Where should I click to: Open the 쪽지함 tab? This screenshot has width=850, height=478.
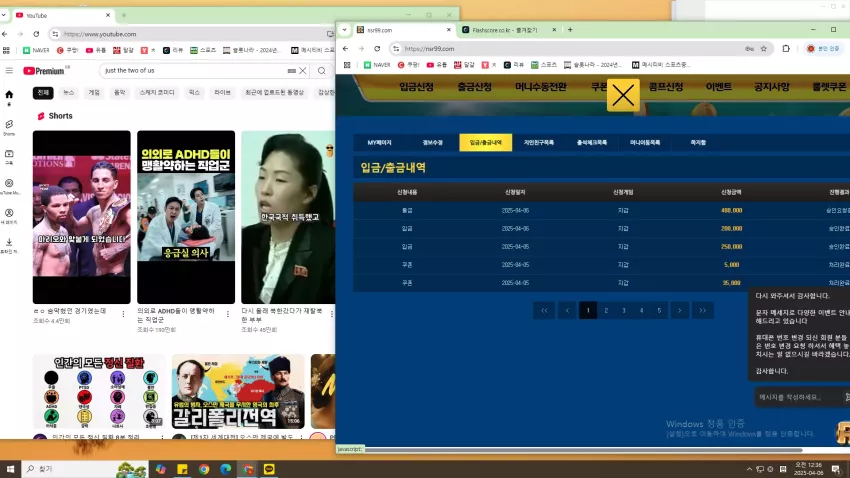(698, 143)
